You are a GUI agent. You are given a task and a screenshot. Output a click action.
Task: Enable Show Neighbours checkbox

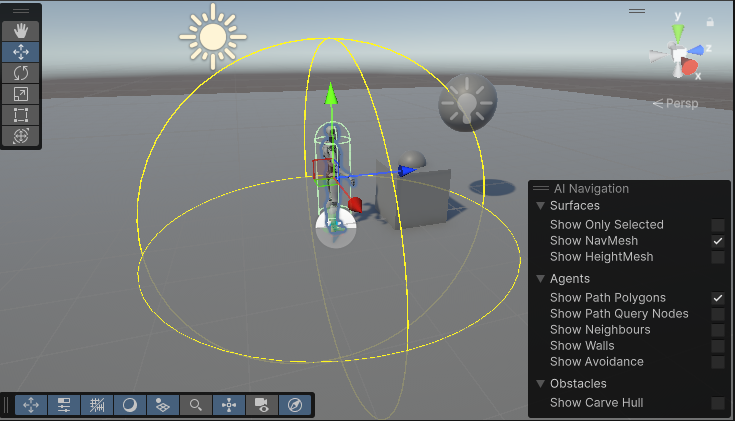[x=718, y=330]
